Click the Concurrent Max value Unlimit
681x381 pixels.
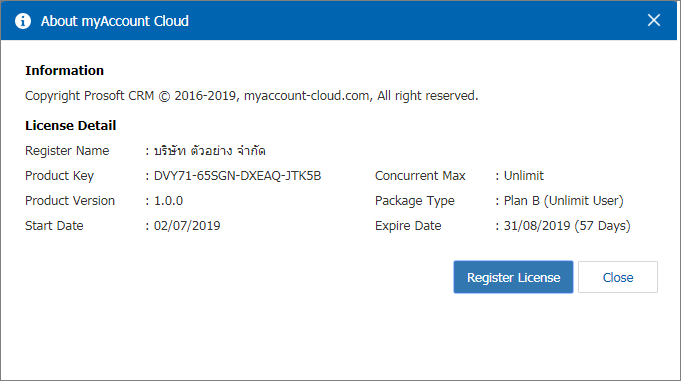[523, 176]
